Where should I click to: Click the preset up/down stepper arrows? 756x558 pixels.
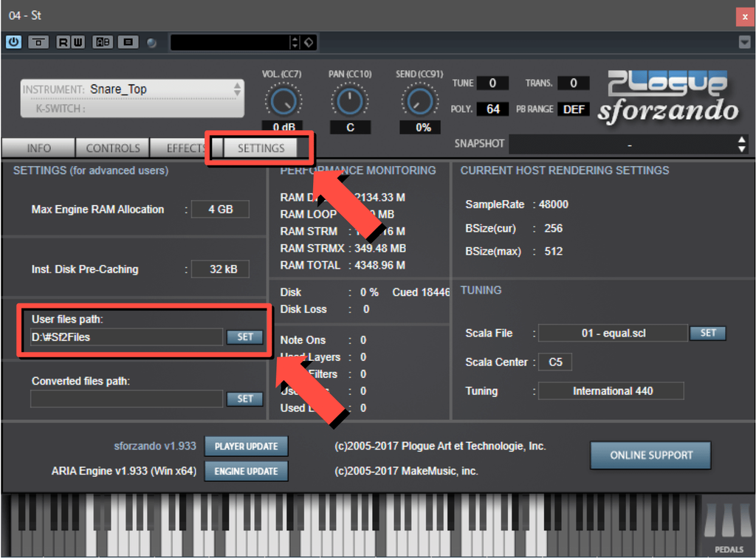(295, 42)
